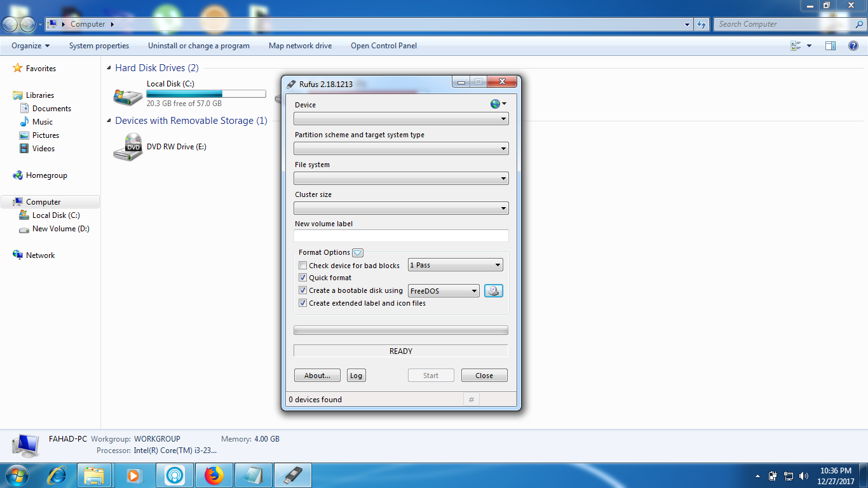Open the 1 Pass dropdown

coord(456,265)
